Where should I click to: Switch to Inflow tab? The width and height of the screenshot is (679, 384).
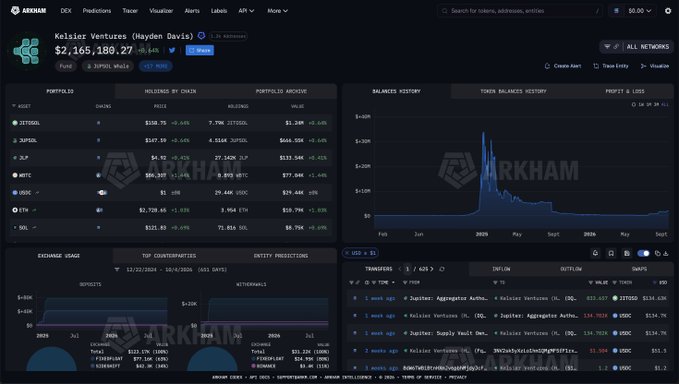click(501, 269)
